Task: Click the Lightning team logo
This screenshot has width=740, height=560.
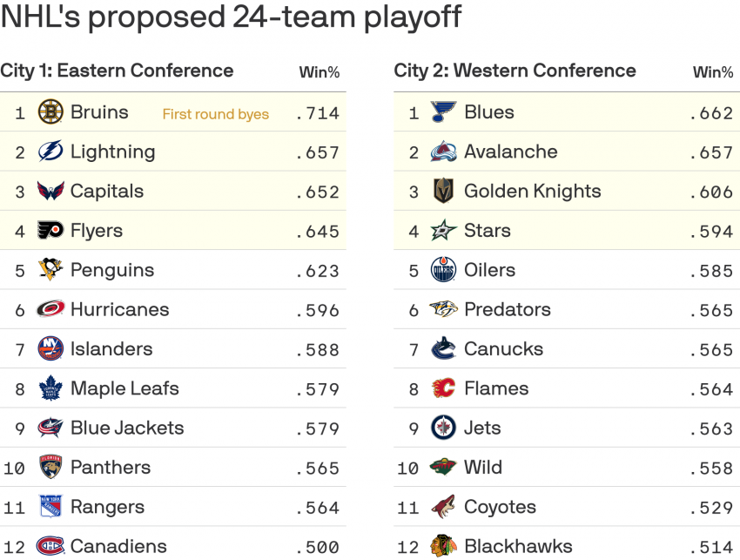Action: click(50, 152)
